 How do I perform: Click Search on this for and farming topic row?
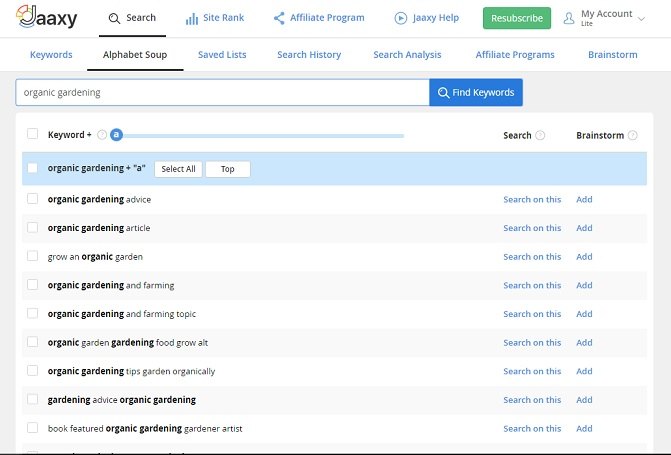532,314
